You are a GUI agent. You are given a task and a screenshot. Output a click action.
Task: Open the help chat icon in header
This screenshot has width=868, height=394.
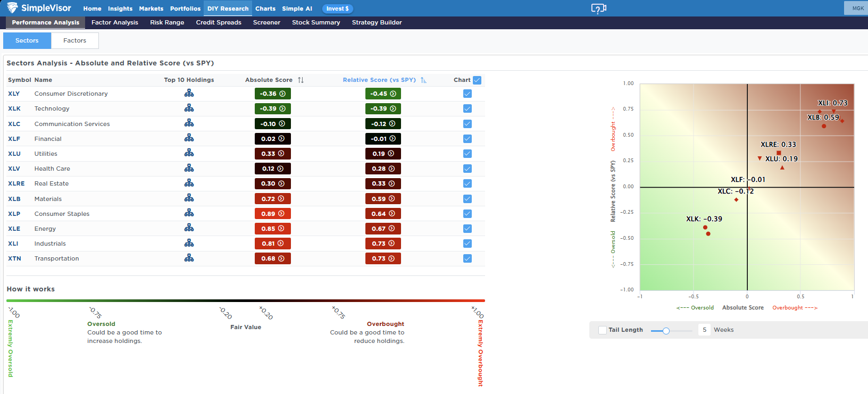click(598, 9)
